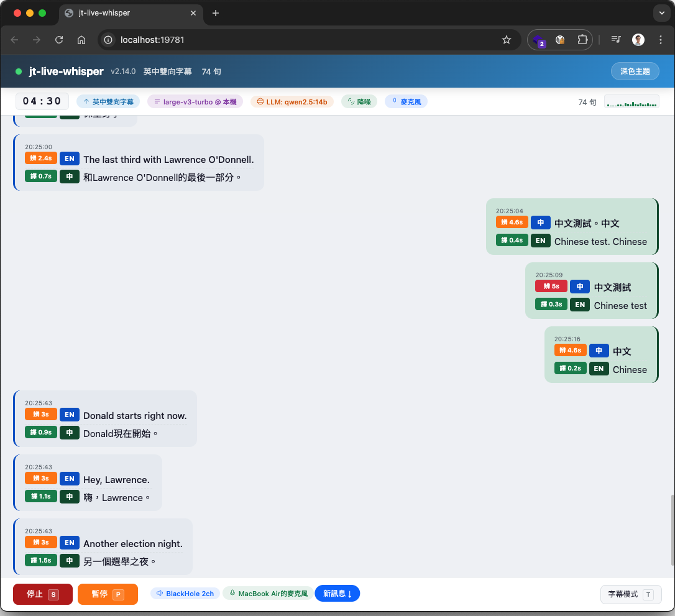Jump to latest with 新訊息 button
The image size is (675, 616).
(x=337, y=594)
